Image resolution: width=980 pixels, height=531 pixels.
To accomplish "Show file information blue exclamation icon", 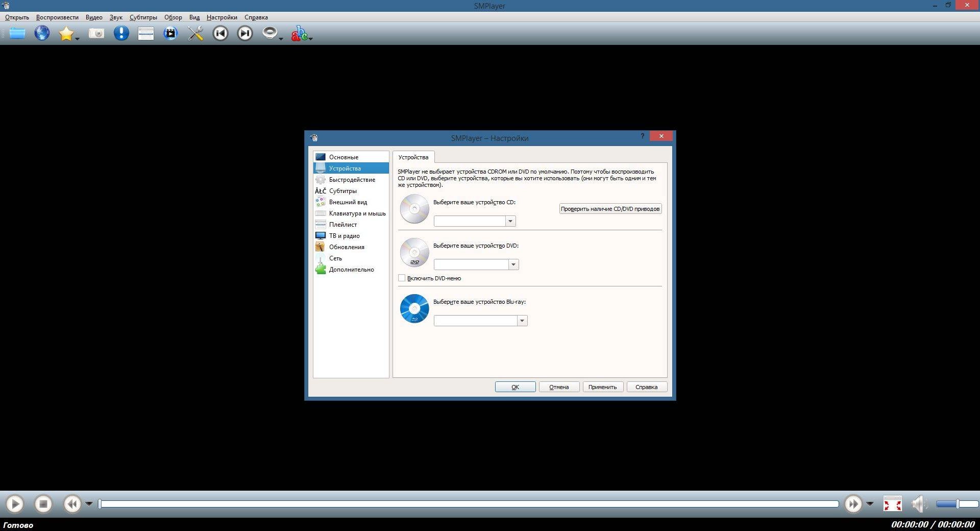I will tap(121, 34).
